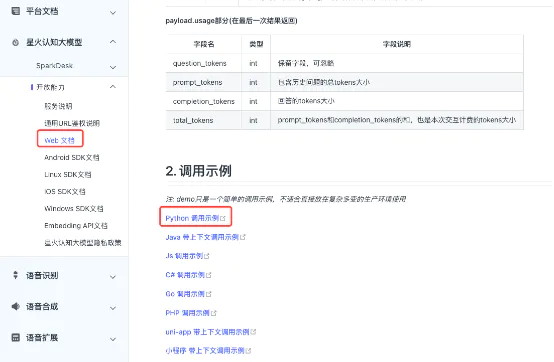Image resolution: width=554 pixels, height=362 pixels.
Task: Click external link icon beside PHP 调用示例
Action: [214, 313]
